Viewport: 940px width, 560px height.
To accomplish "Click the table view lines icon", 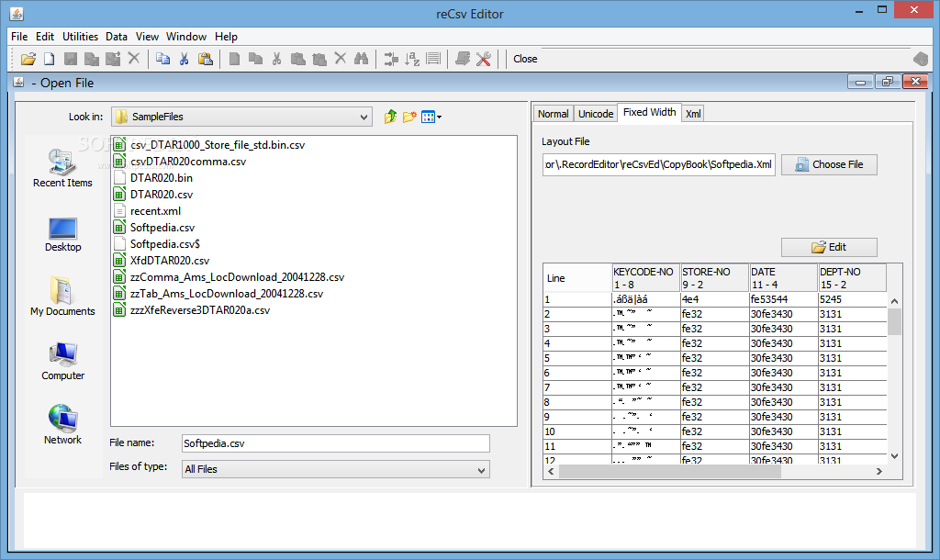I will click(x=433, y=59).
